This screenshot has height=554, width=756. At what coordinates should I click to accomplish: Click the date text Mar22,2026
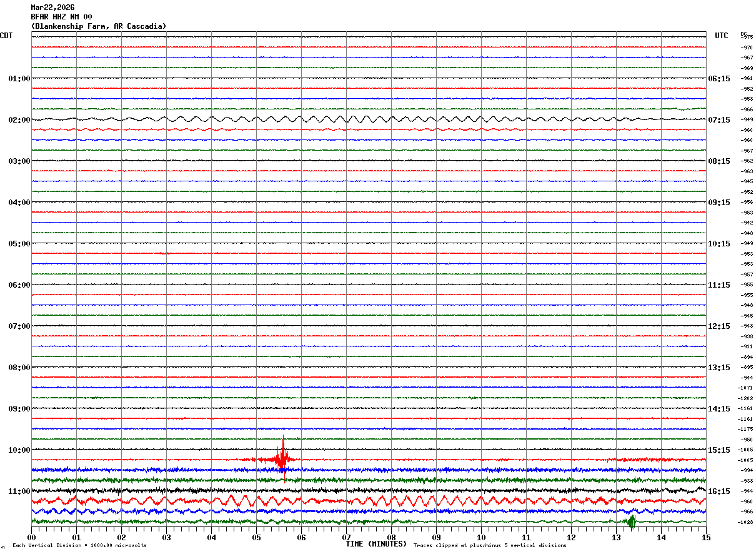[52, 8]
